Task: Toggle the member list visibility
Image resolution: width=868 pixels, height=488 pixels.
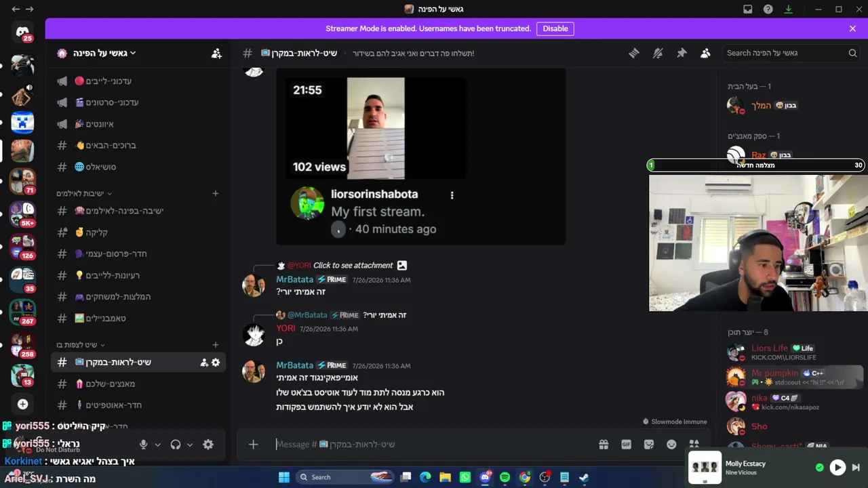Action: click(x=705, y=53)
